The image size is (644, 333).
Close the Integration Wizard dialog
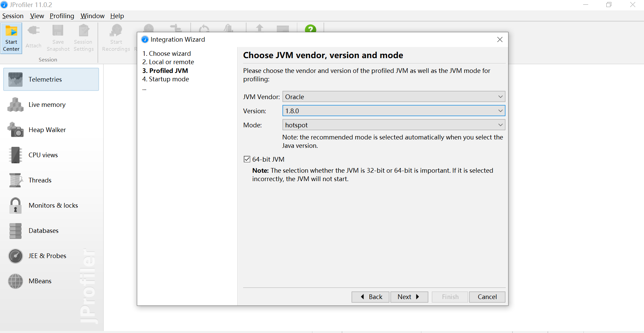click(x=500, y=40)
